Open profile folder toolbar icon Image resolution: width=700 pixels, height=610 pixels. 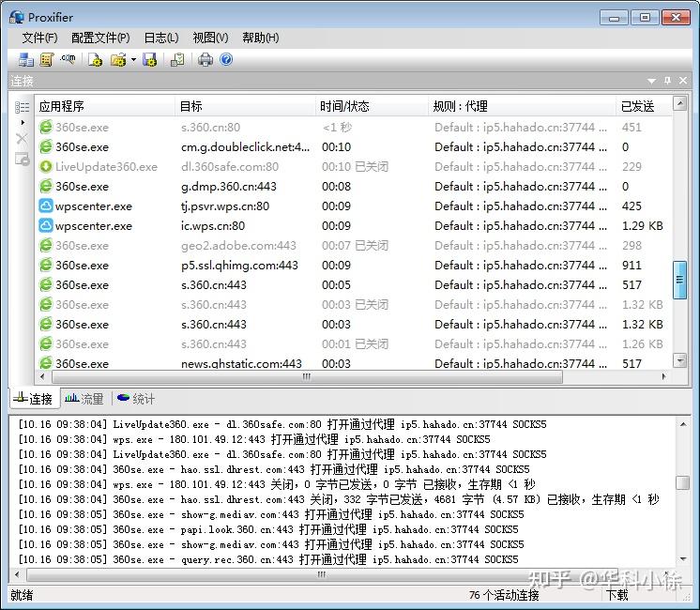click(x=118, y=59)
